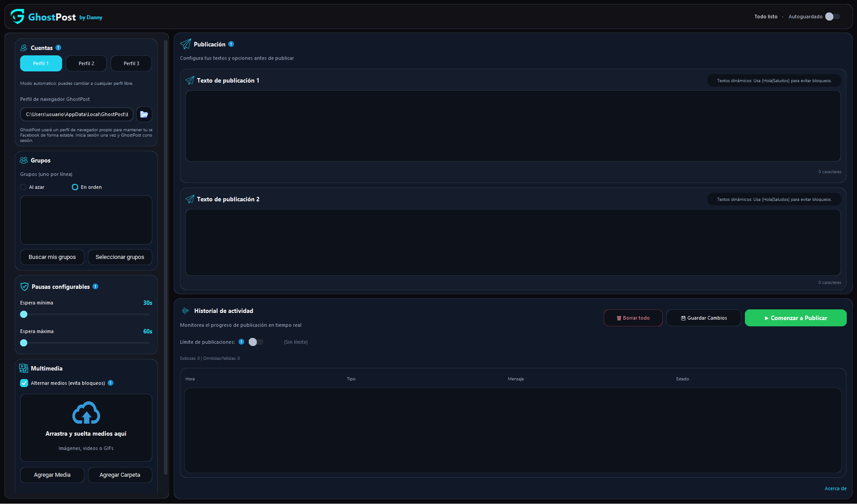Switch to Perfil 3 tab
This screenshot has width=857, height=504.
click(131, 63)
